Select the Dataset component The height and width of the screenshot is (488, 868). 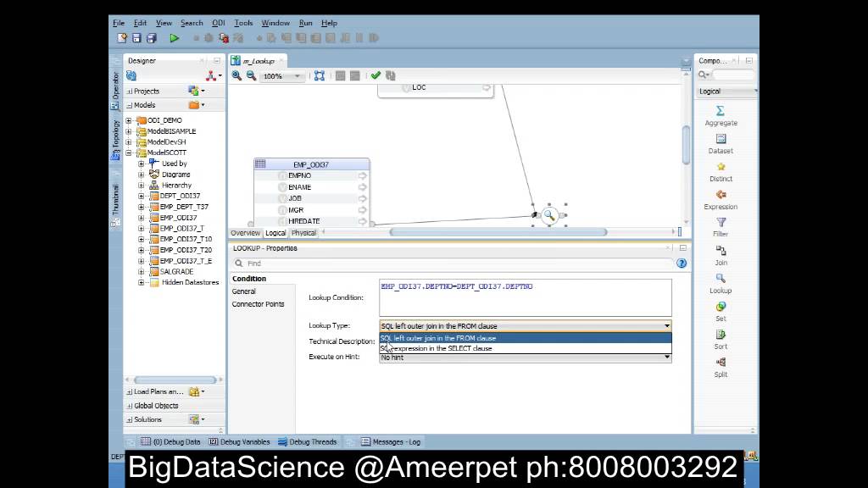point(721,144)
